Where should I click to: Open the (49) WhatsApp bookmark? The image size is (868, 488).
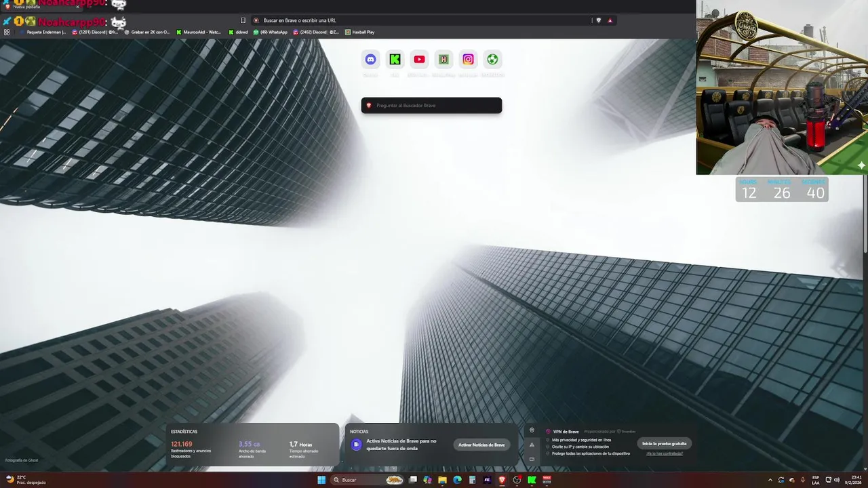(271, 32)
